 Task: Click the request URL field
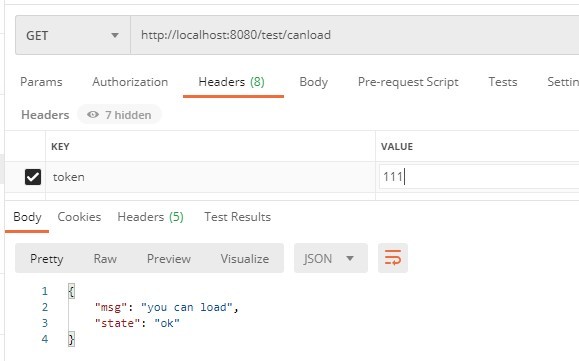pyautogui.click(x=354, y=35)
